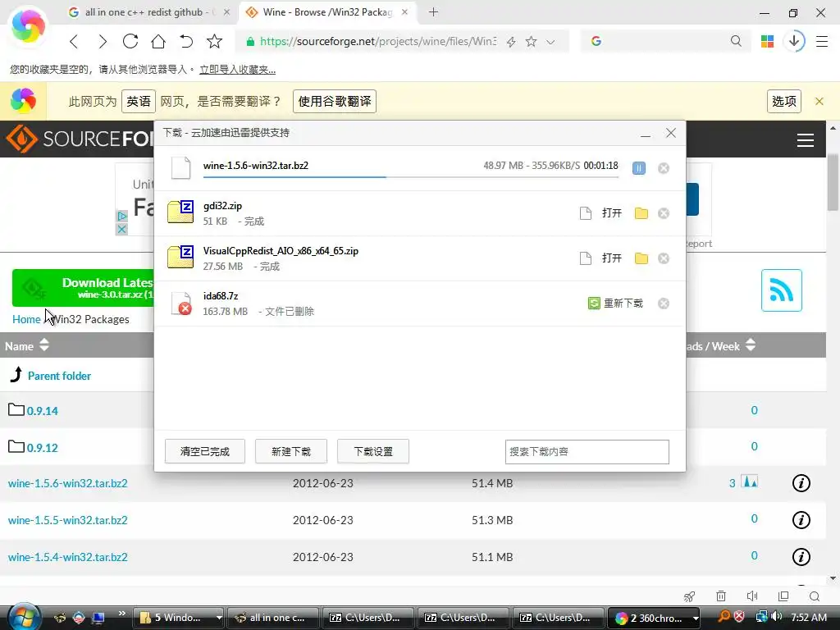Click the browser forward arrow
This screenshot has width=840, height=630.
pyautogui.click(x=102, y=41)
